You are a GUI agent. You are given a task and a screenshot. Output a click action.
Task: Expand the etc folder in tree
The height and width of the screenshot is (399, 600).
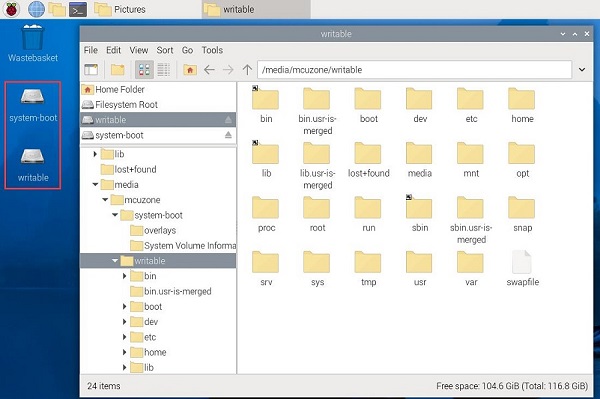point(124,337)
